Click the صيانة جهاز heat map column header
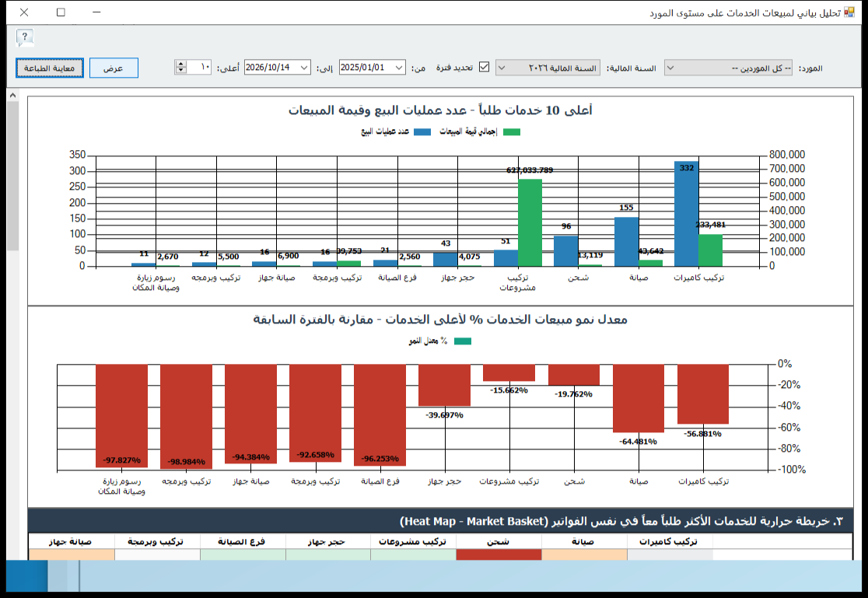Screen dimensions: 868x598 [70, 541]
